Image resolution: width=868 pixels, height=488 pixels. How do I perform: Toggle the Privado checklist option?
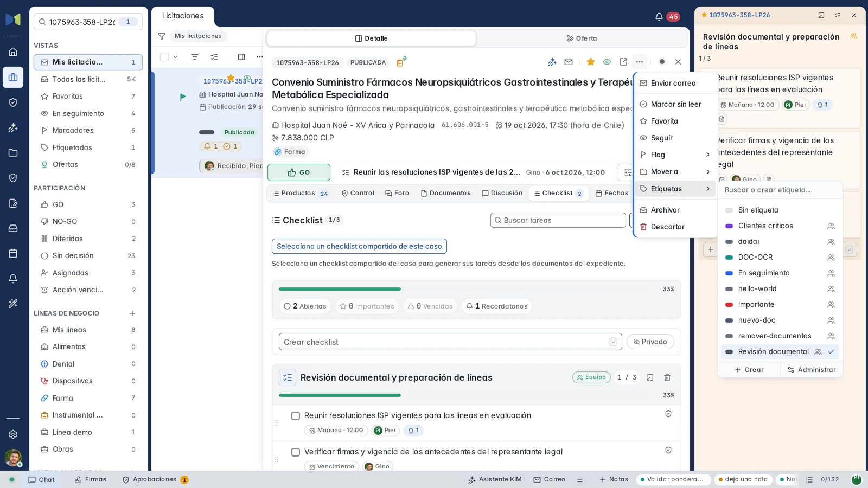pos(650,342)
